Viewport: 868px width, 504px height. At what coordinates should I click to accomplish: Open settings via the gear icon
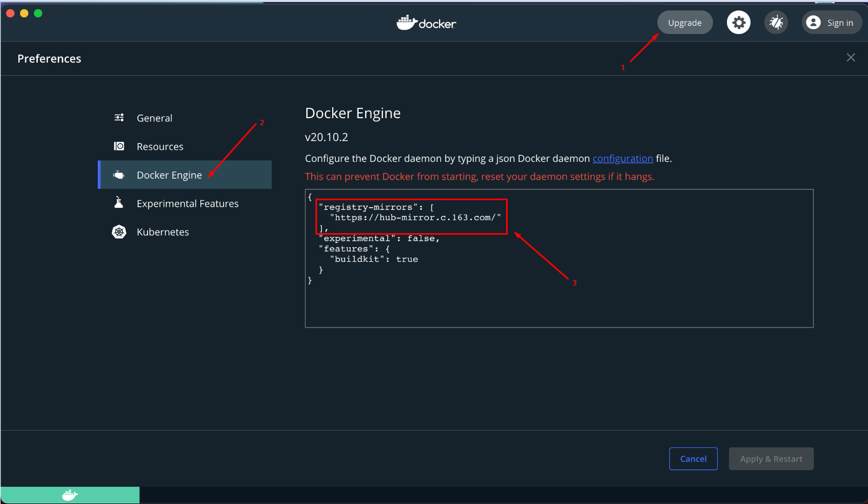[x=738, y=23]
